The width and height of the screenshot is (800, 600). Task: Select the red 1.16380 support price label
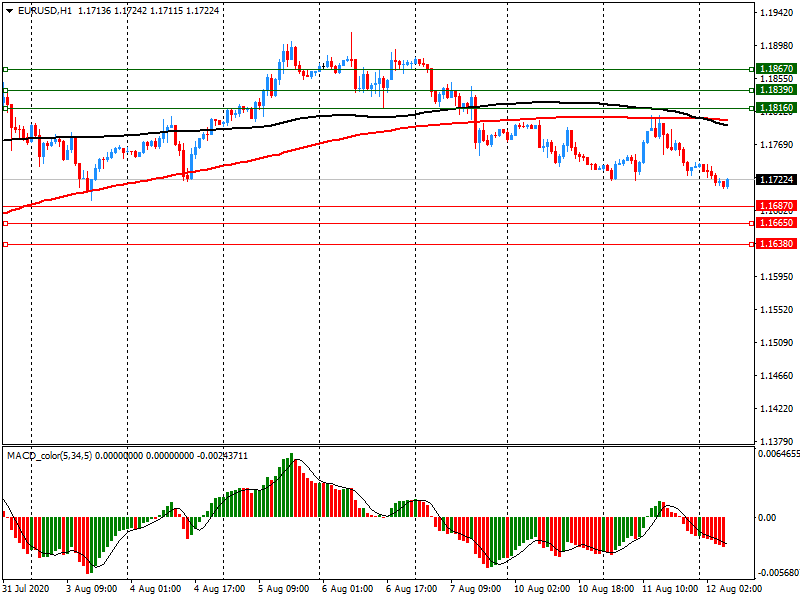[x=777, y=244]
